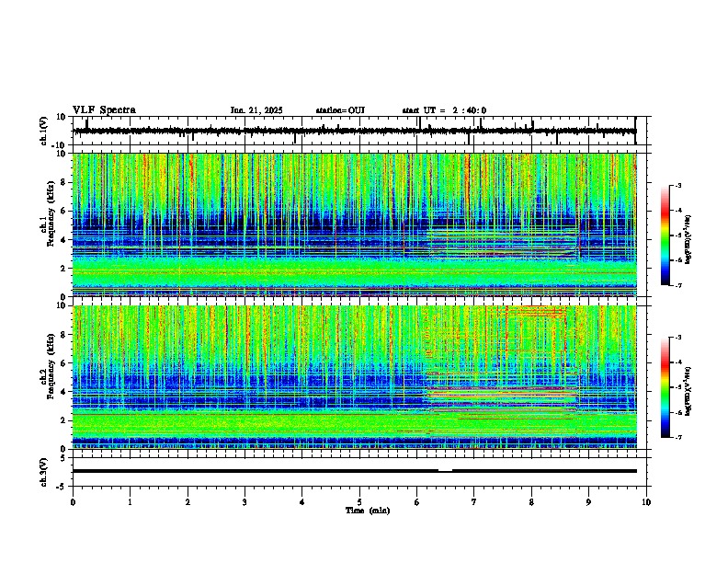728x563 pixels.
Task: Click the ch.2 spectrogram panel
Action: (355, 377)
